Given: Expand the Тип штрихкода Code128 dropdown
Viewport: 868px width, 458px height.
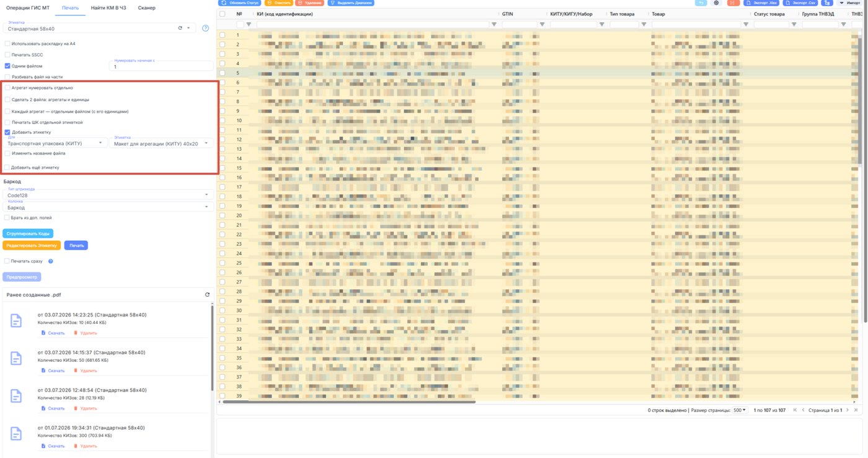Looking at the screenshot, I should click(x=108, y=194).
